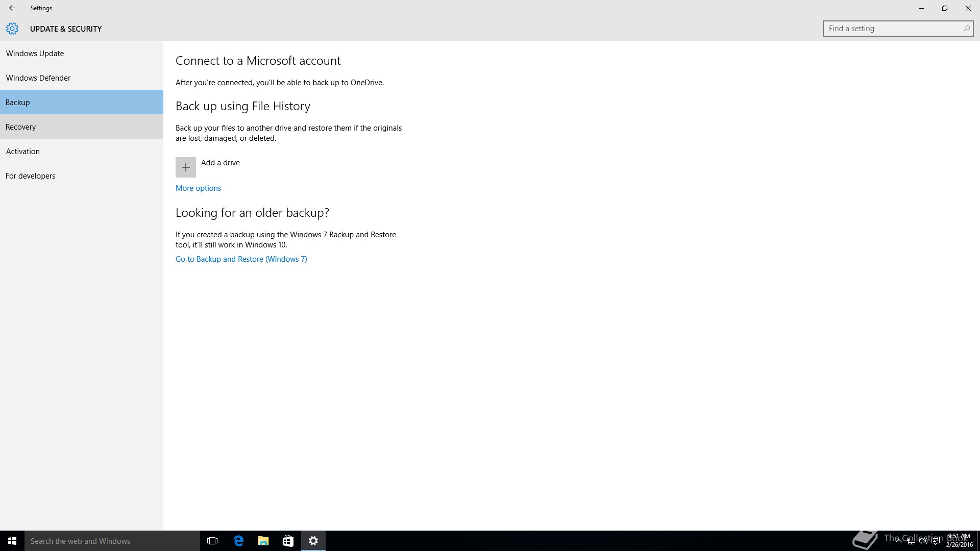The width and height of the screenshot is (980, 551).
Task: Open the Store app from the taskbar
Action: tap(288, 541)
